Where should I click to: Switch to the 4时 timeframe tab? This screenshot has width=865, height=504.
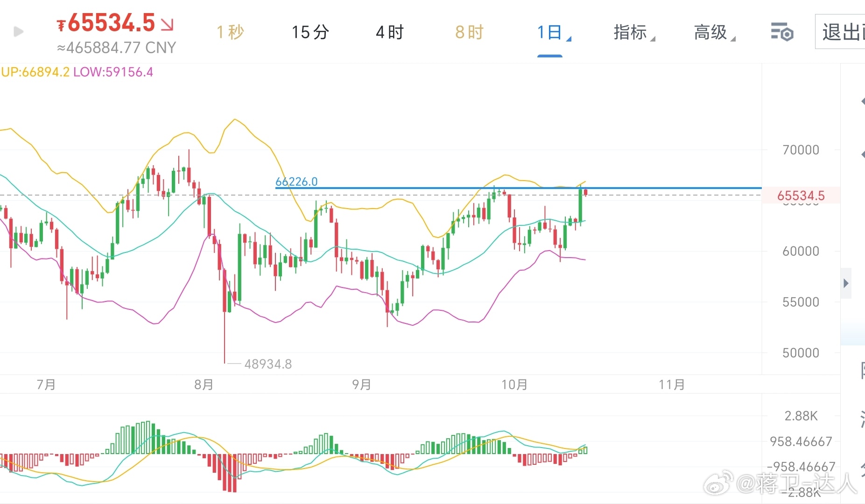(x=390, y=32)
